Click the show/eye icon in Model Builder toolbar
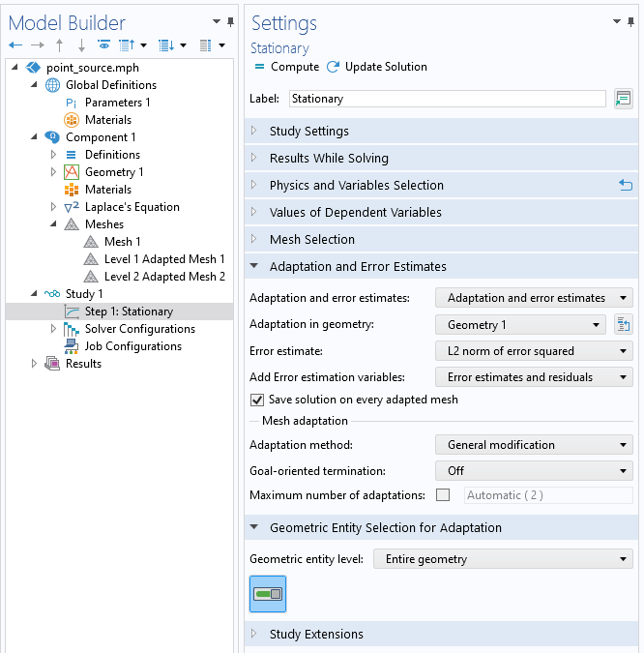Screen dimensions: 644x653 click(103, 45)
